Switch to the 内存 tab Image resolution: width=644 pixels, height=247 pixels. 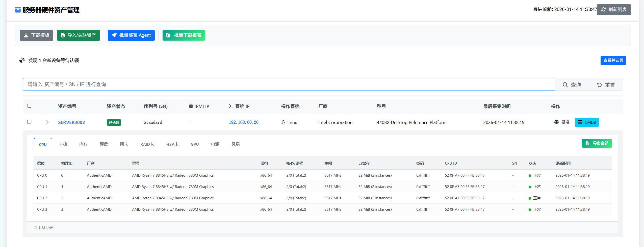pos(83,144)
